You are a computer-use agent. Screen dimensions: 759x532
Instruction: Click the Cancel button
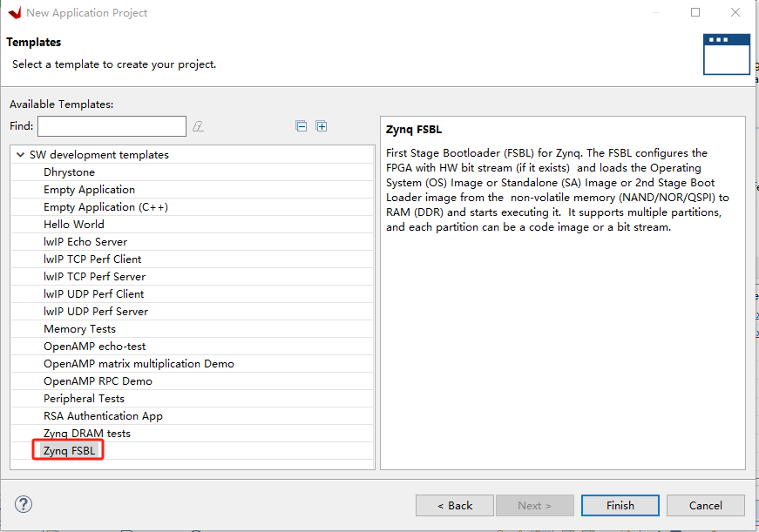pyautogui.click(x=705, y=505)
